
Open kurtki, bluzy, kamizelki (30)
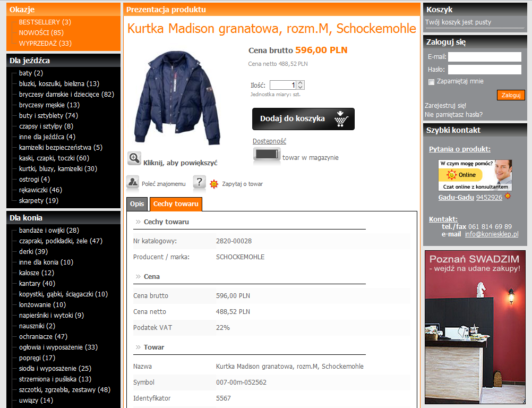pos(58,169)
